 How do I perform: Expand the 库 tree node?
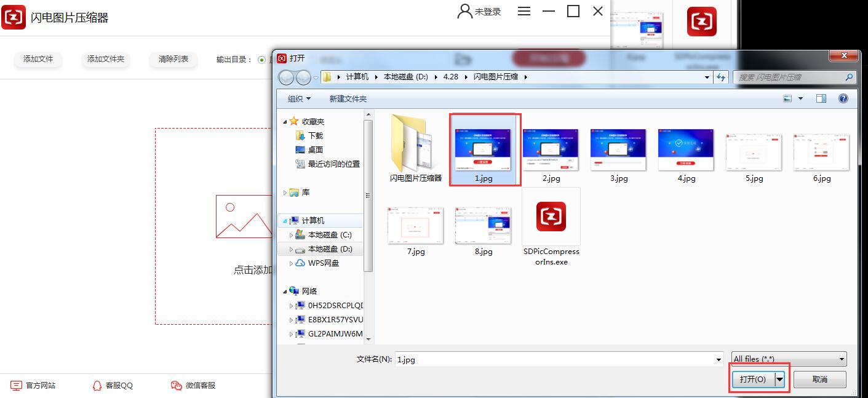(285, 193)
